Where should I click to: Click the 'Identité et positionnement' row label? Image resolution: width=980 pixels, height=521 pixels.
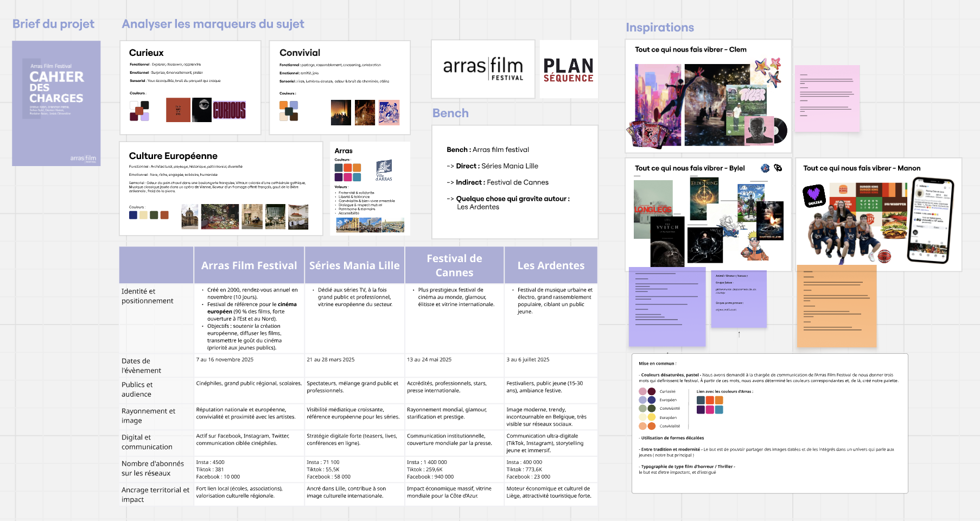point(148,296)
